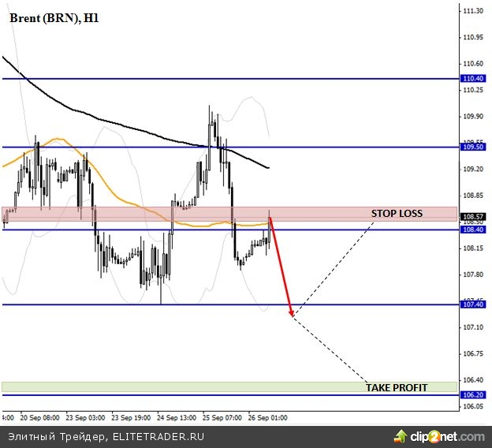The width and height of the screenshot is (492, 448).
Task: Click the 111.30 price axis label
Action: pos(474,11)
